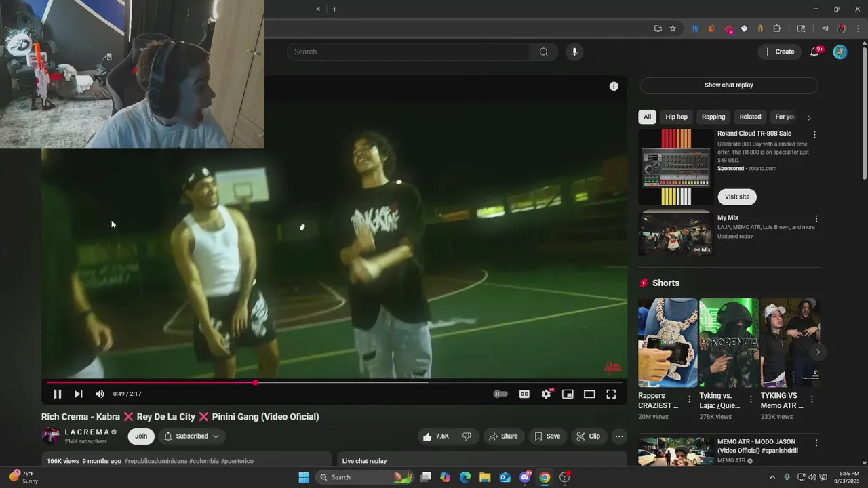Open the LACREMA channel avatar
The width and height of the screenshot is (868, 488).
[51, 436]
